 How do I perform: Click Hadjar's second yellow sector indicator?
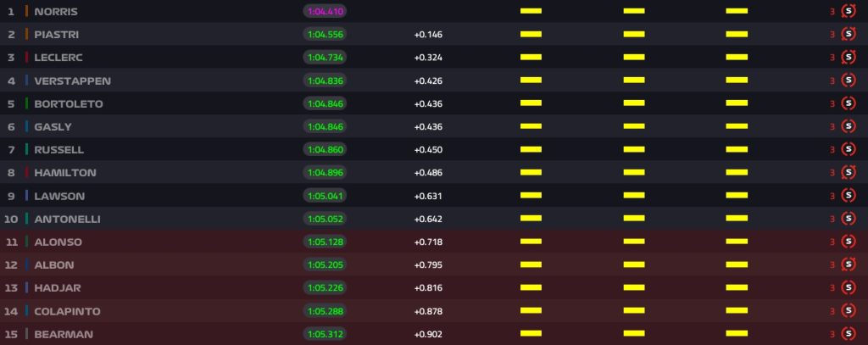[634, 287]
